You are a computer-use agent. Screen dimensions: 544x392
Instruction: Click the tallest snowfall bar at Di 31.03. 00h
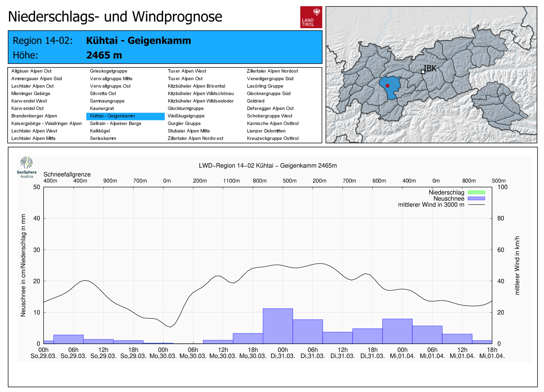[x=278, y=326]
